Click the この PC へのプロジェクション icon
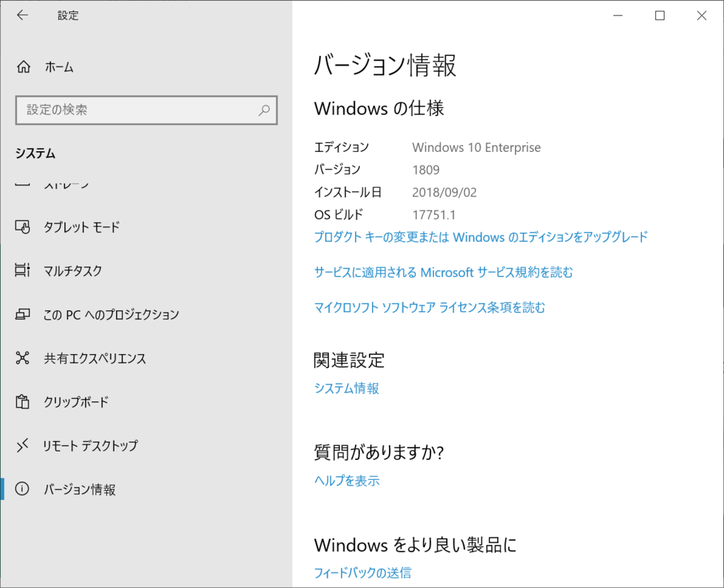This screenshot has height=588, width=724. pos(23,314)
